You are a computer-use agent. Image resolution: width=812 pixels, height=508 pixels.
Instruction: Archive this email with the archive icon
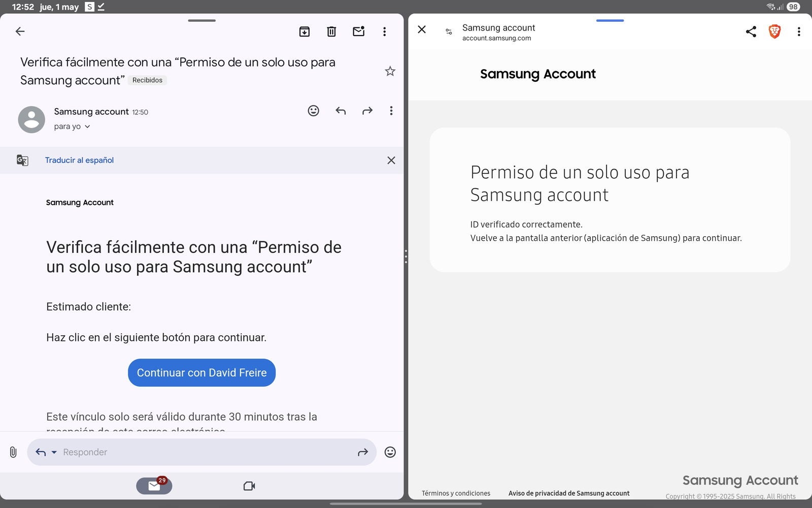pyautogui.click(x=304, y=31)
